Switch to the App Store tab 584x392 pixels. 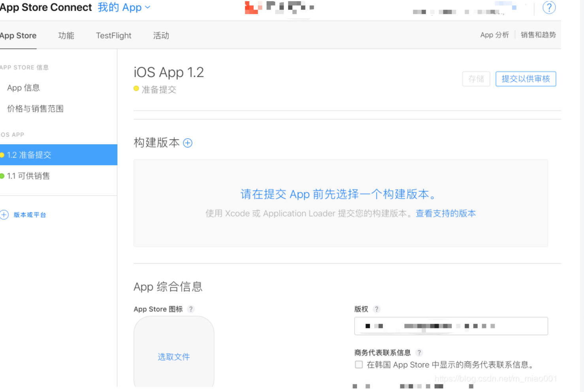18,36
